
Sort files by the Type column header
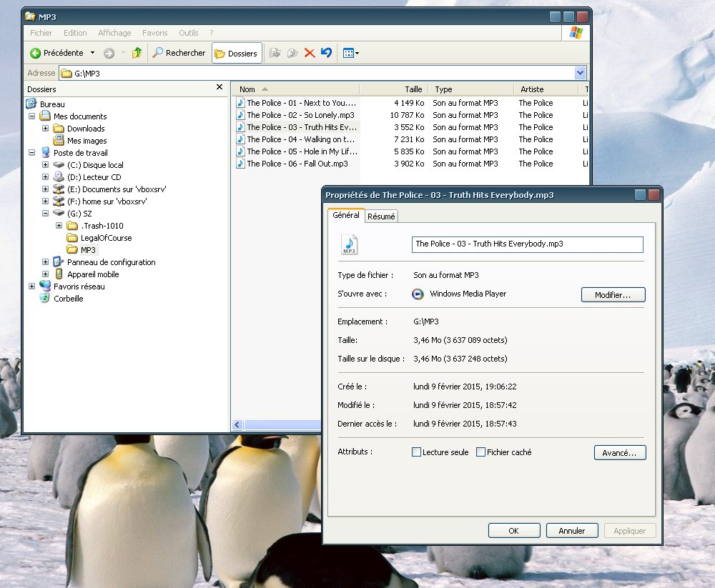point(471,89)
